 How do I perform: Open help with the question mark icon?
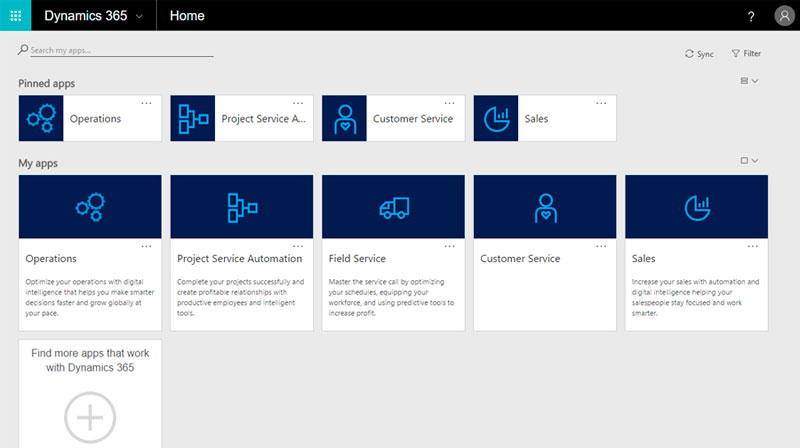pyautogui.click(x=751, y=16)
